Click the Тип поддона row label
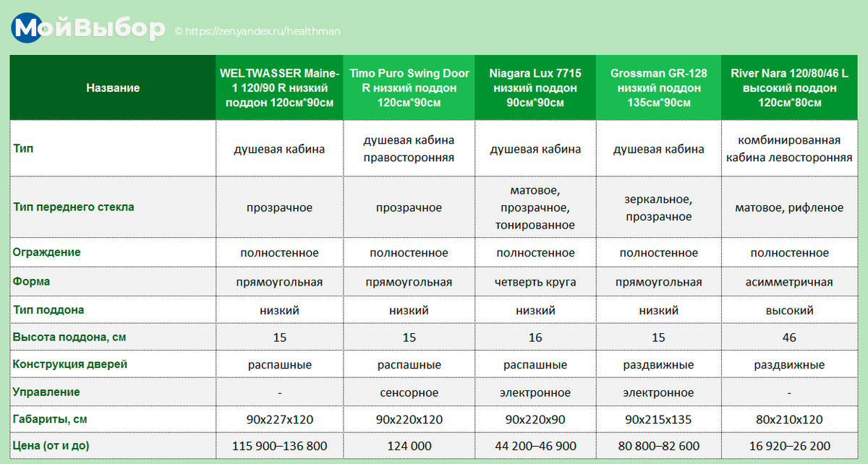Screen dimensions: 868x464 pos(48,310)
